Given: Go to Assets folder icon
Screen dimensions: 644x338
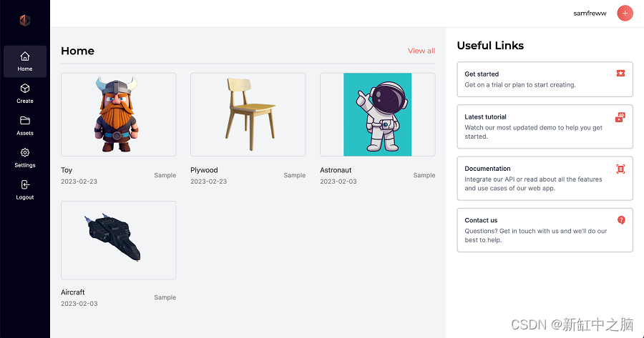Looking at the screenshot, I should tap(25, 121).
